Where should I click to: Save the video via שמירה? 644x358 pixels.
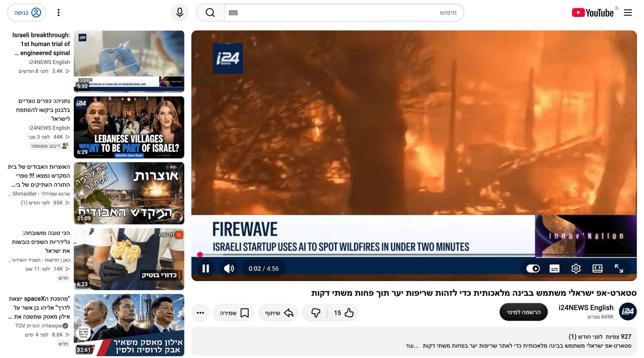(x=234, y=313)
